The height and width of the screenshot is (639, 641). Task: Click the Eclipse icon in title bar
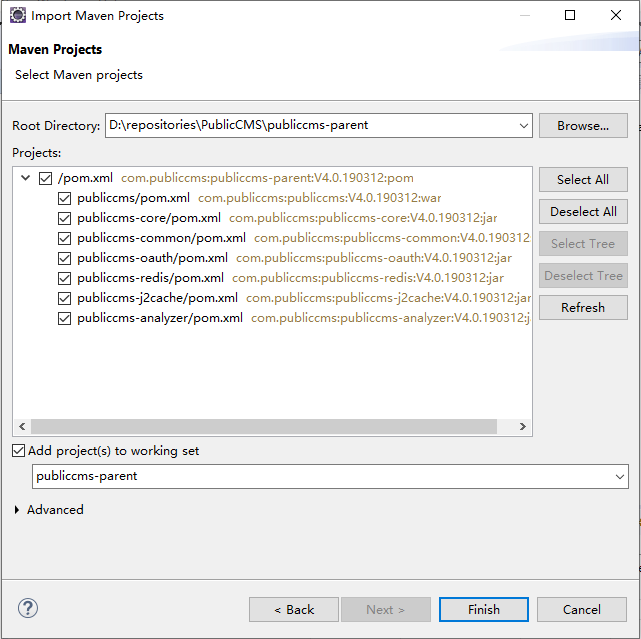coord(17,16)
